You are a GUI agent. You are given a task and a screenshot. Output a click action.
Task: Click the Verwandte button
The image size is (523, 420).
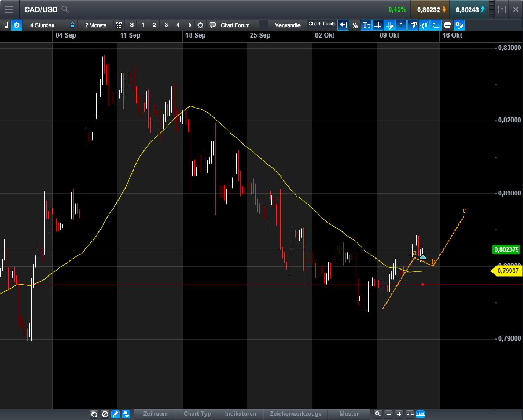click(x=287, y=25)
